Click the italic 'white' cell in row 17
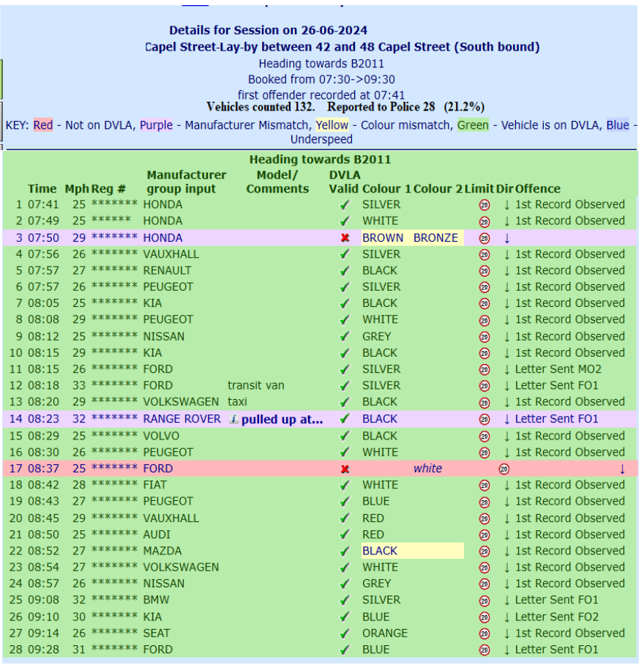Image resolution: width=644 pixels, height=665 pixels. 427,469
